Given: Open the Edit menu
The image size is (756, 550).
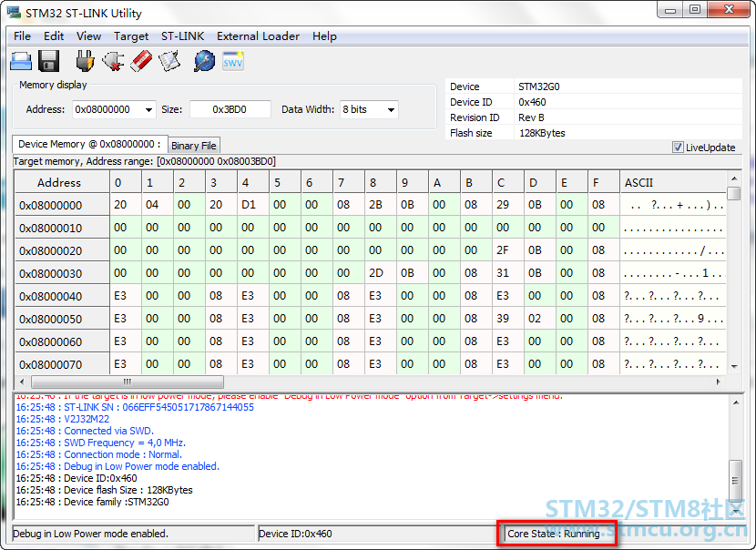Looking at the screenshot, I should [54, 36].
